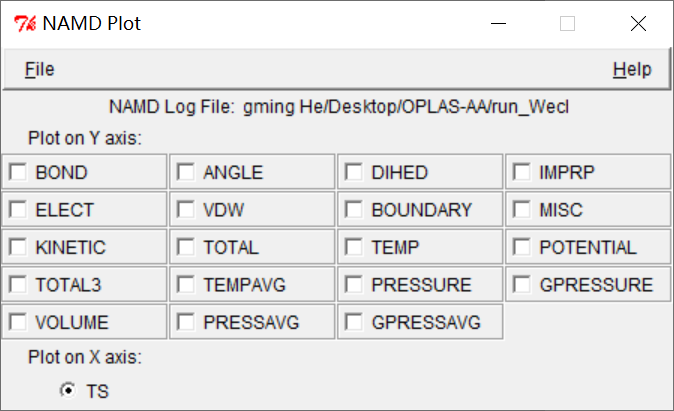Viewport: 674px width, 411px height.
Task: Open the Help menu
Action: [x=631, y=69]
